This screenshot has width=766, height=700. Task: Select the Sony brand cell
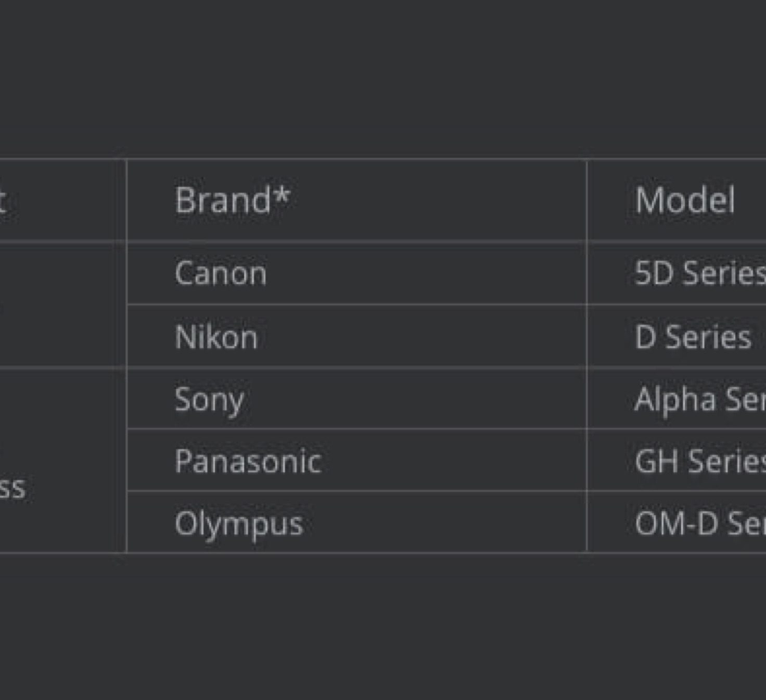pyautogui.click(x=209, y=399)
